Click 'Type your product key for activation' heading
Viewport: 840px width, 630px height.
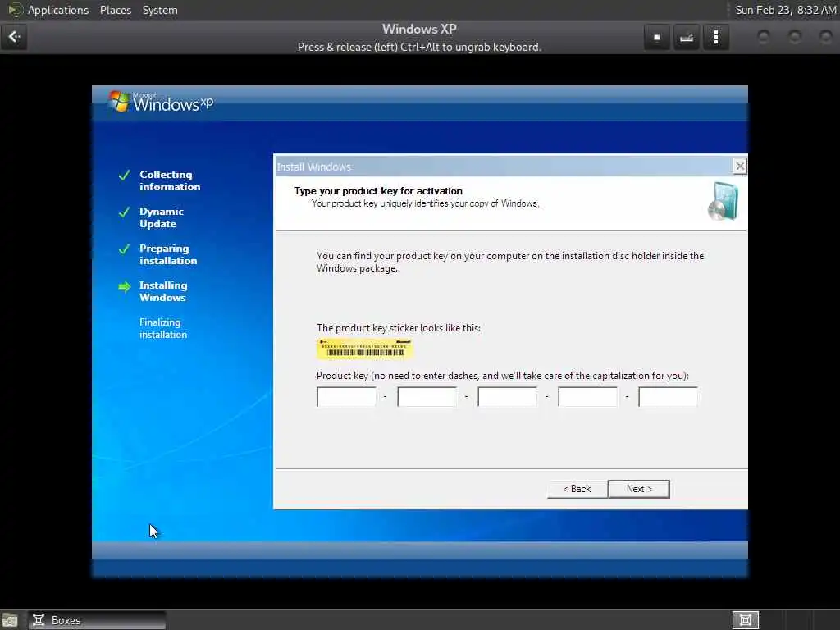click(x=378, y=191)
